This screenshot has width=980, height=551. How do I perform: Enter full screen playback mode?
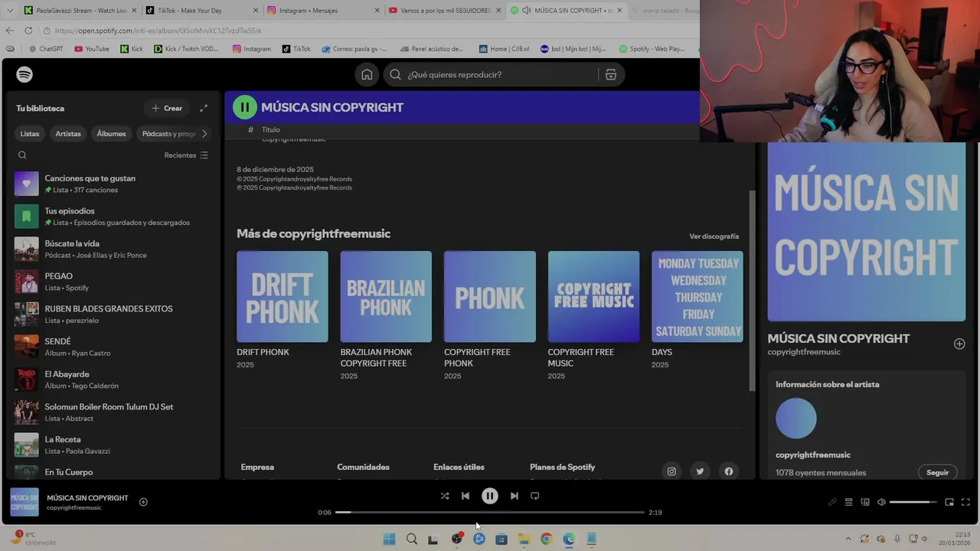[x=965, y=502]
